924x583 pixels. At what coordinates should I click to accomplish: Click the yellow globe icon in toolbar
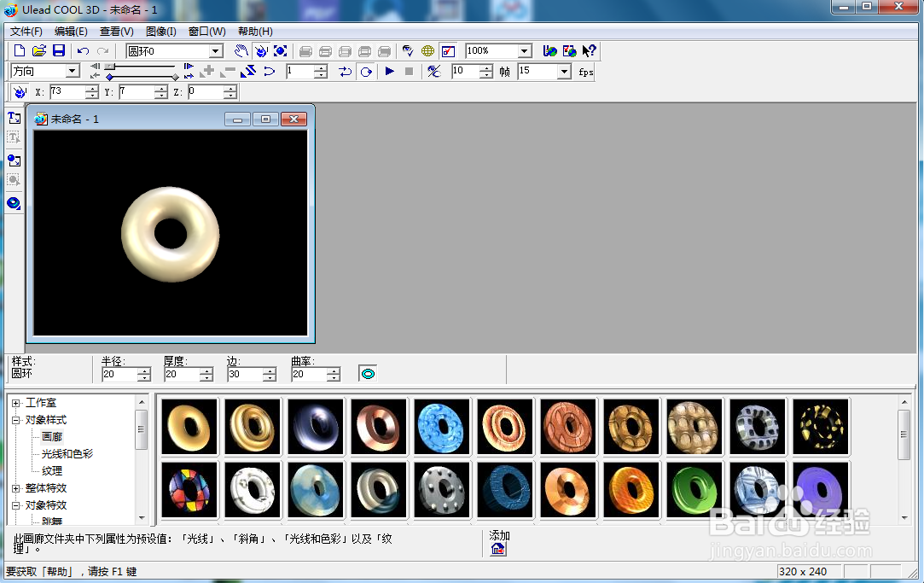427,51
